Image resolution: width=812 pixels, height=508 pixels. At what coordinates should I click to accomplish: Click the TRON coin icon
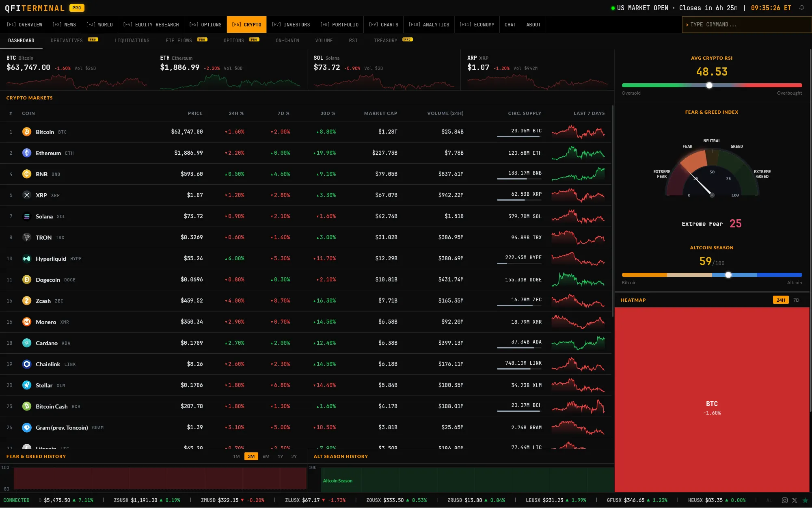point(27,238)
